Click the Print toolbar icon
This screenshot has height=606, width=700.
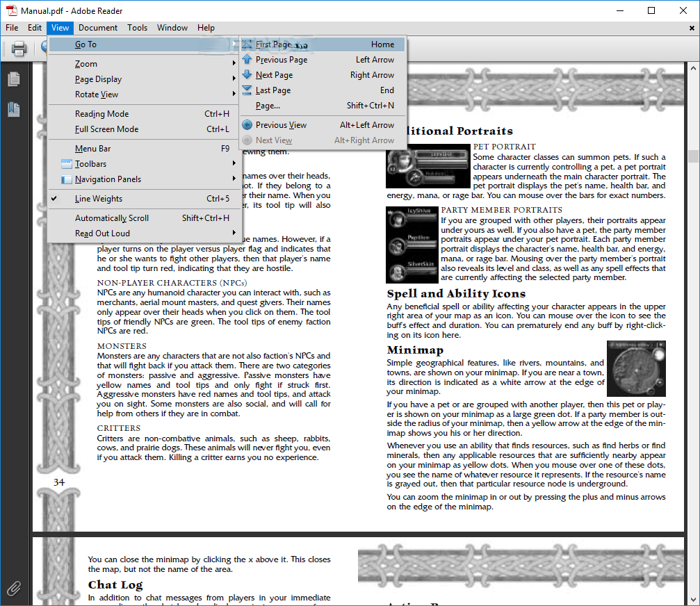pos(19,48)
